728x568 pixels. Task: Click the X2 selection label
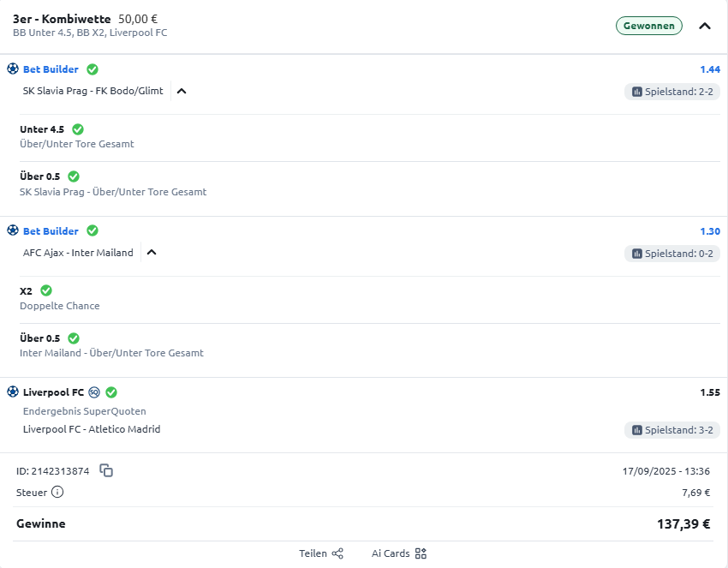[26, 291]
